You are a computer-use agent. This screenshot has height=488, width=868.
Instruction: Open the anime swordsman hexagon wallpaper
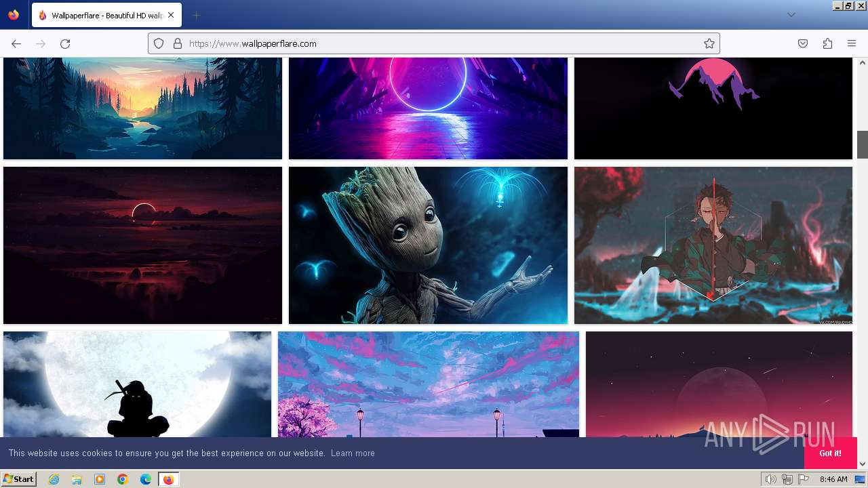[713, 245]
